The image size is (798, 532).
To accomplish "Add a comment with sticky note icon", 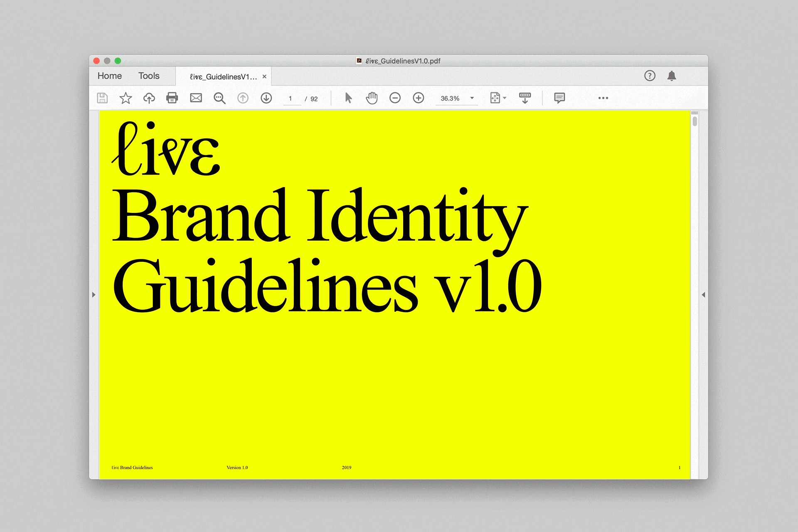I will pyautogui.click(x=559, y=98).
